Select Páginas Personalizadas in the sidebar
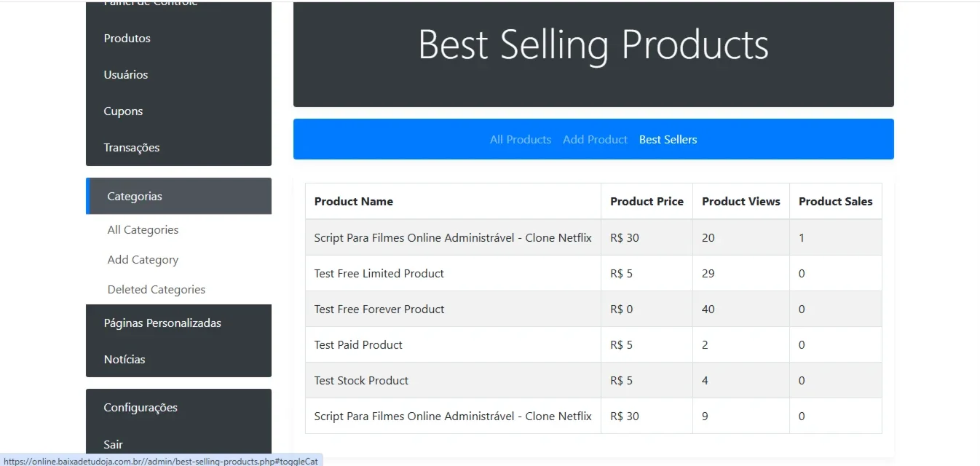The width and height of the screenshot is (980, 466). click(178, 323)
